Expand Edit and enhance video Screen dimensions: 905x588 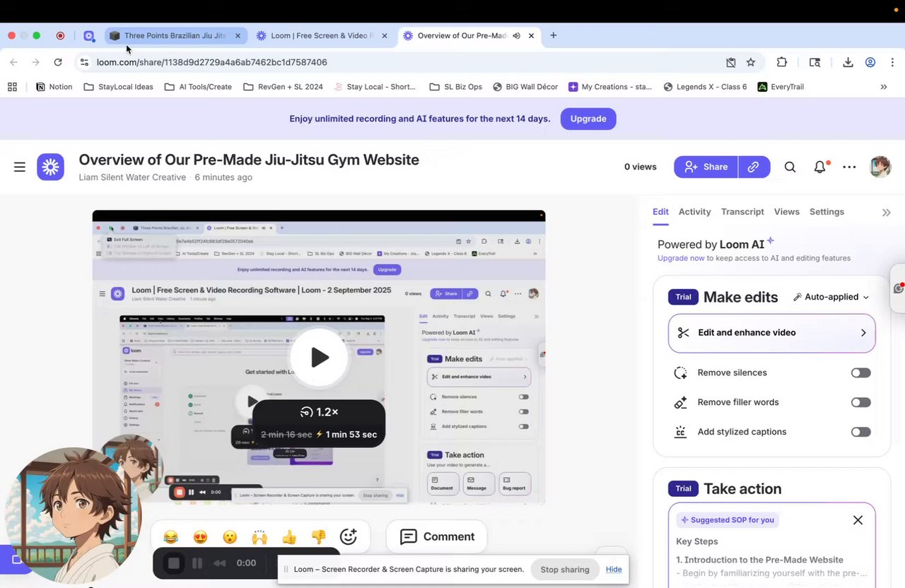click(771, 333)
